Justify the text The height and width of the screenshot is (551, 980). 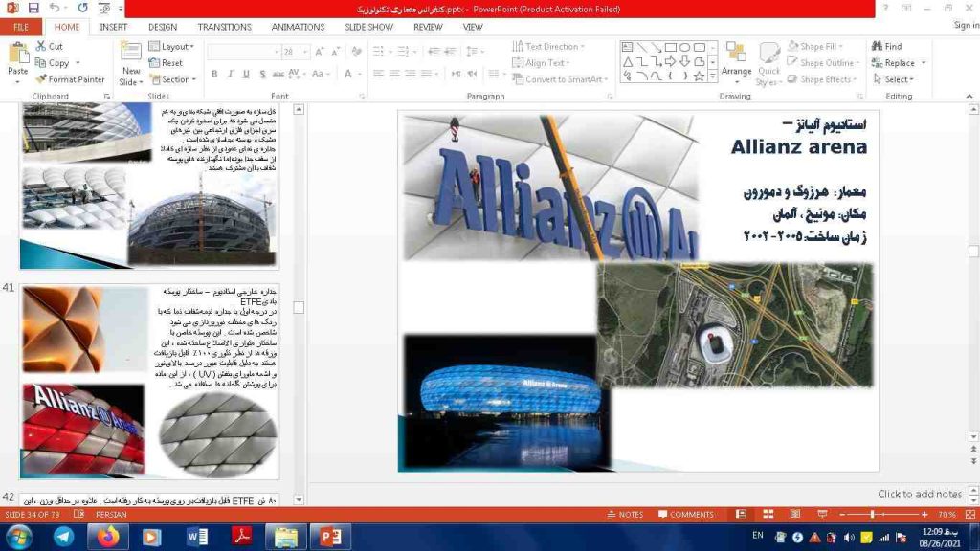coord(426,74)
